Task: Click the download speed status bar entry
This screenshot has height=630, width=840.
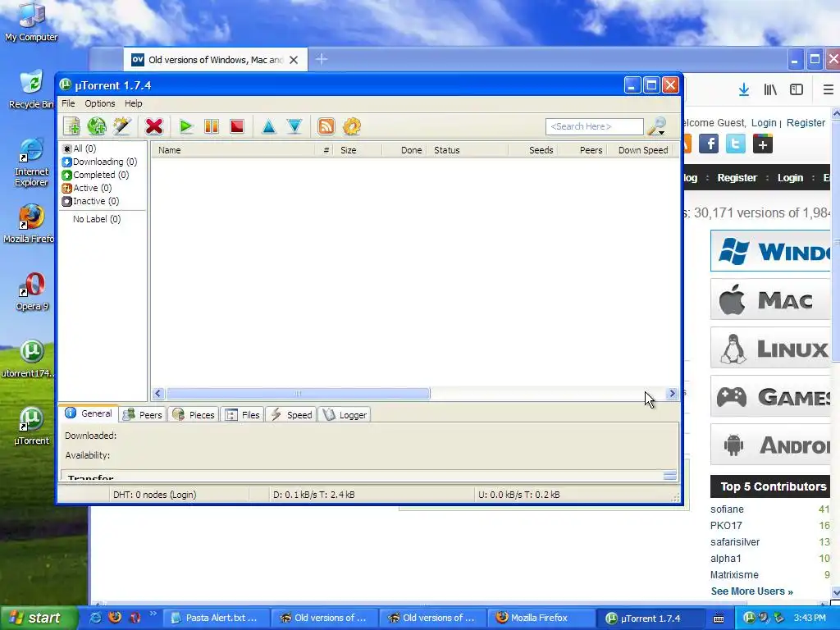Action: coord(314,495)
